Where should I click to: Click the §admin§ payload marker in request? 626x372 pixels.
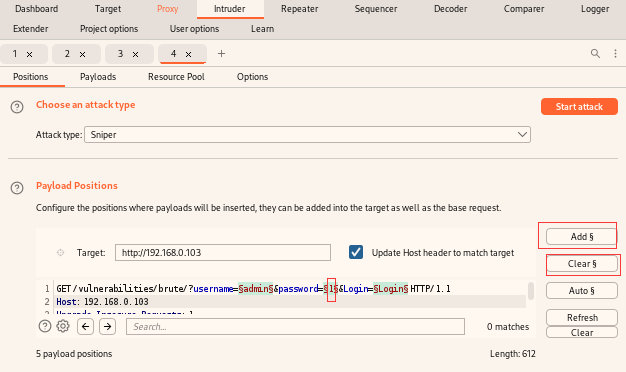click(256, 289)
